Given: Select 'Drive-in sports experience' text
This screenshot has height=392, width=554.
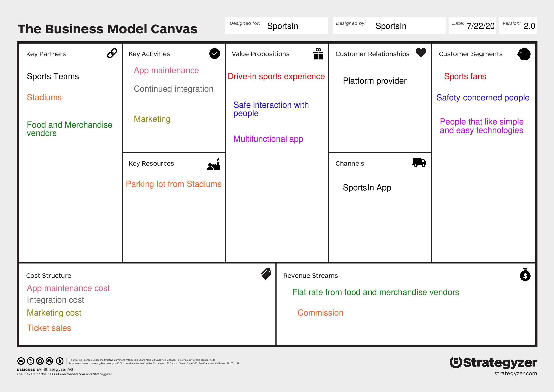Looking at the screenshot, I should 276,76.
